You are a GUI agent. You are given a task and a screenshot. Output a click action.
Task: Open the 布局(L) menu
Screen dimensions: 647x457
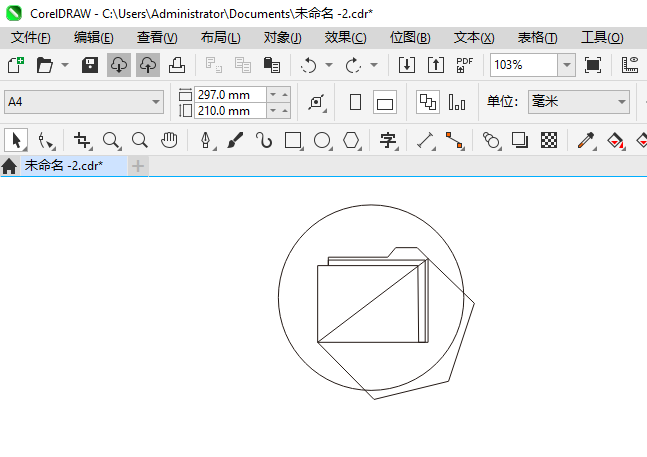coord(220,38)
